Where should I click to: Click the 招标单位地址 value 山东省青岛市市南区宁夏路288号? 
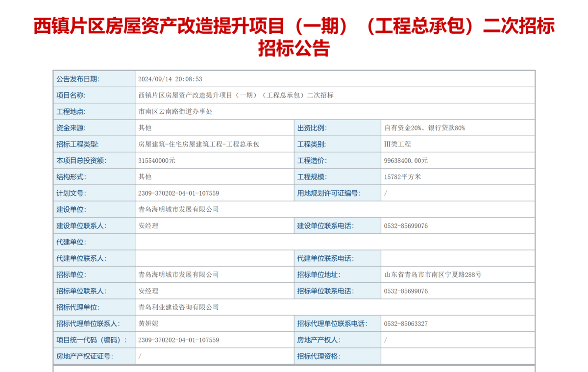pos(433,274)
